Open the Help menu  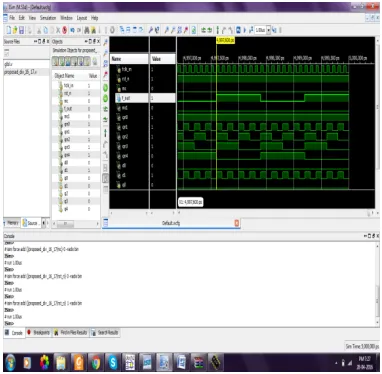tap(95, 18)
